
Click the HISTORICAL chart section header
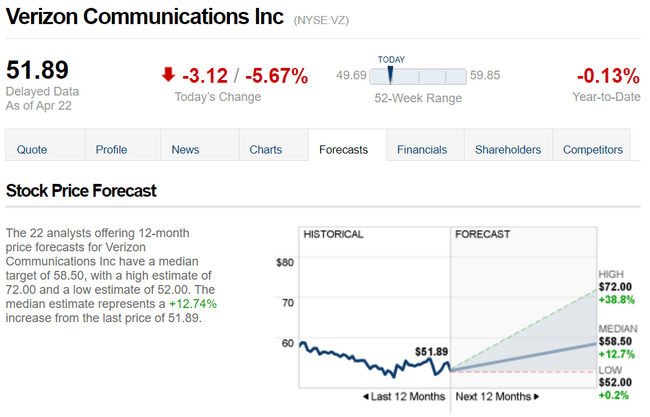pyautogui.click(x=334, y=234)
